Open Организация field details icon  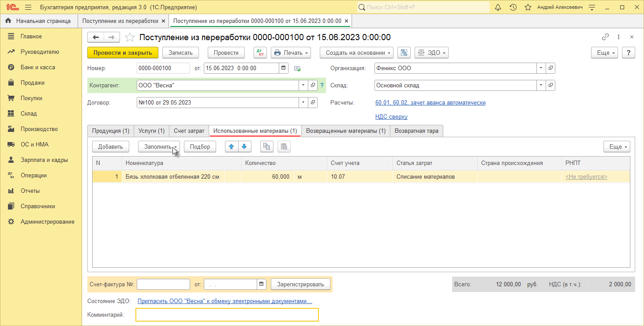(550, 68)
